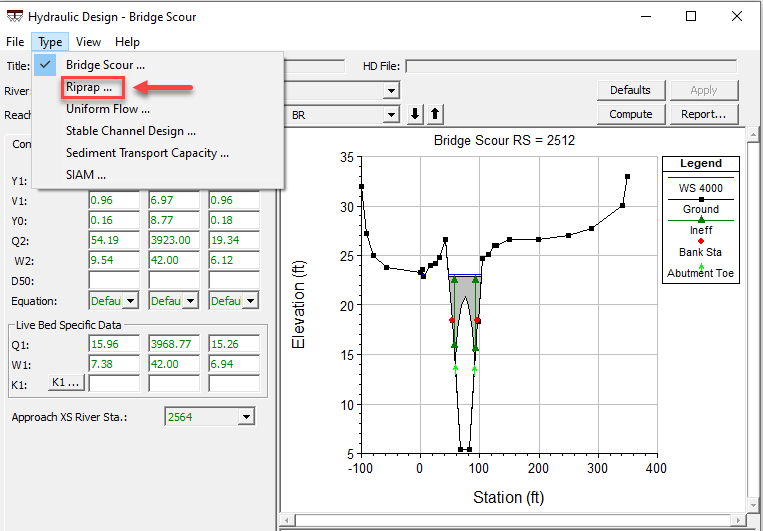
Task: Click the K1 ... button
Action: (x=65, y=383)
